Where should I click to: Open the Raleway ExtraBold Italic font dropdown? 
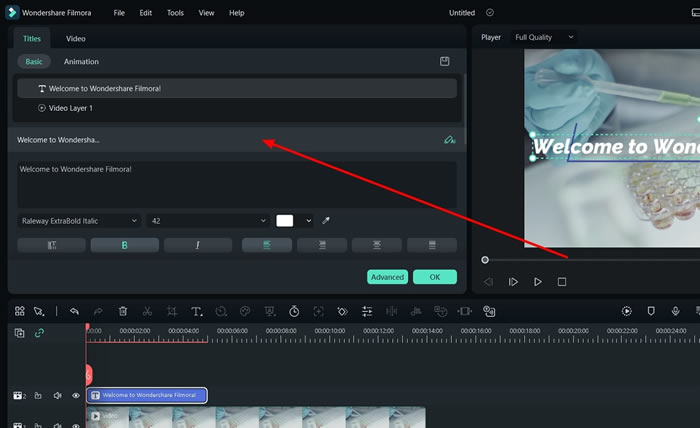click(79, 221)
